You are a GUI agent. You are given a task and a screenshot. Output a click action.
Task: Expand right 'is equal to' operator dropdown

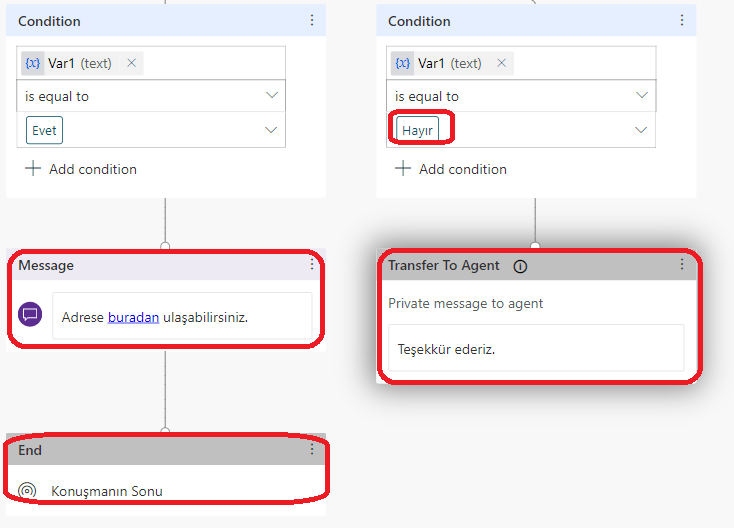tap(642, 96)
